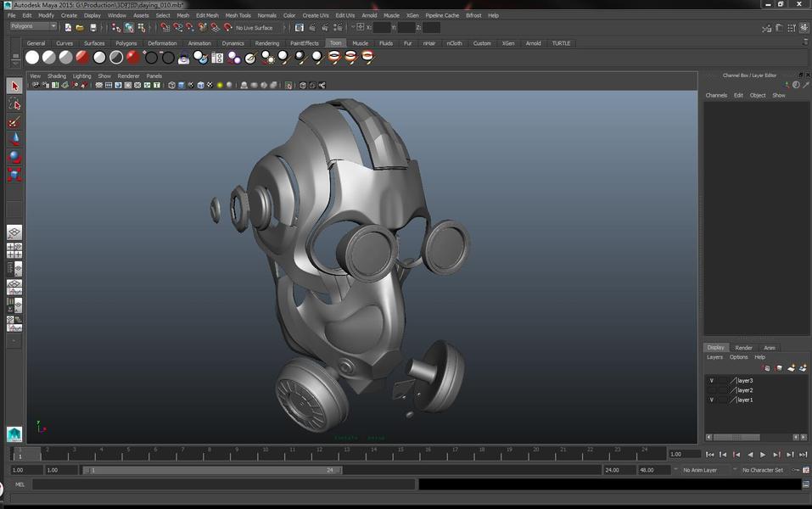Screen dimensions: 812x509
Task: Click frame 12 on the time slider
Action: click(320, 454)
